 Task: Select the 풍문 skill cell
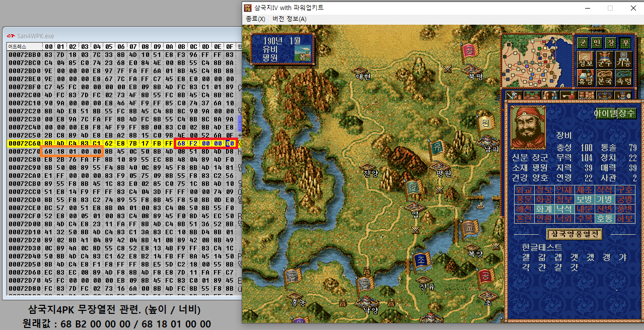click(x=524, y=200)
